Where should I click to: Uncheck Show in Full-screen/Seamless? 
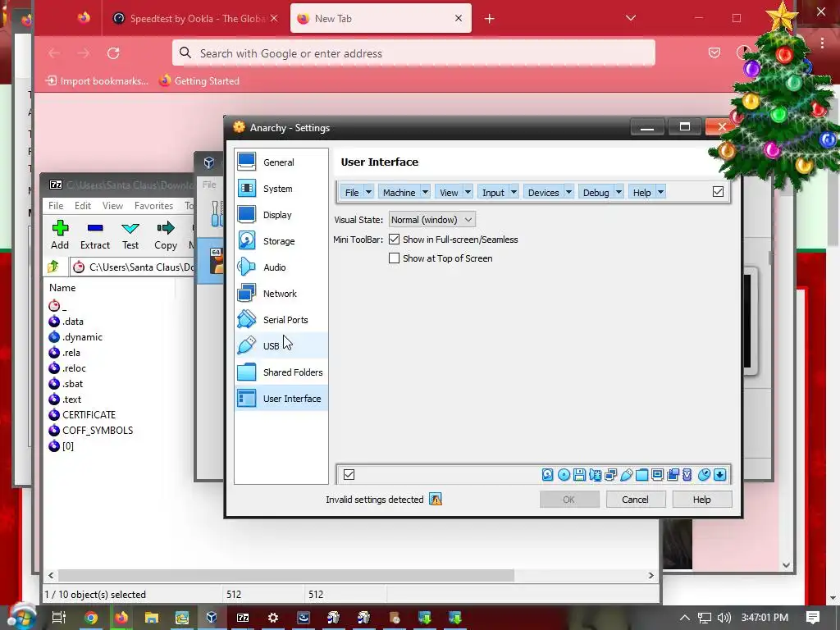394,240
